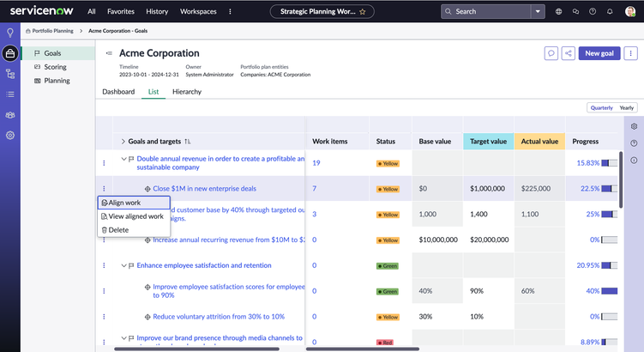Click the lightbulb icon in left sidebar
The width and height of the screenshot is (644, 352).
(10, 33)
